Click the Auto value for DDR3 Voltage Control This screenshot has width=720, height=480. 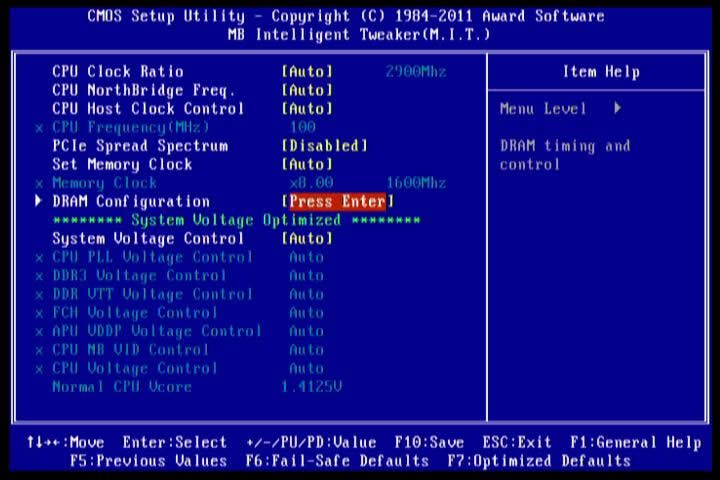point(307,276)
